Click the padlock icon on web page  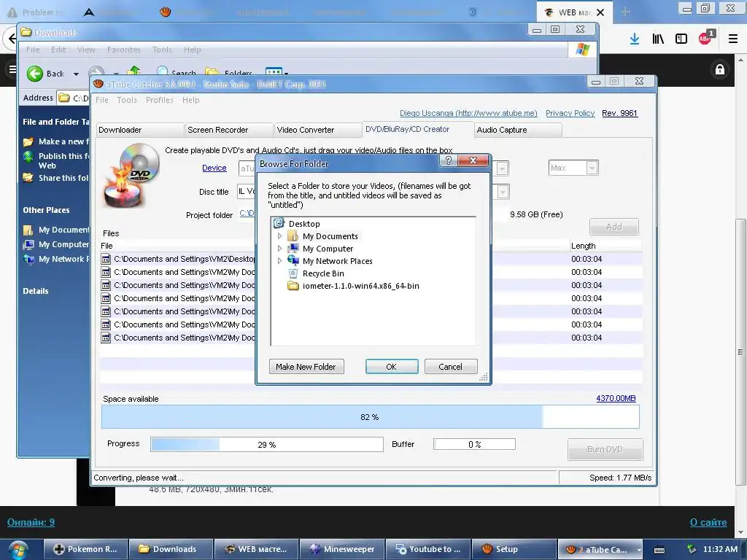(720, 69)
